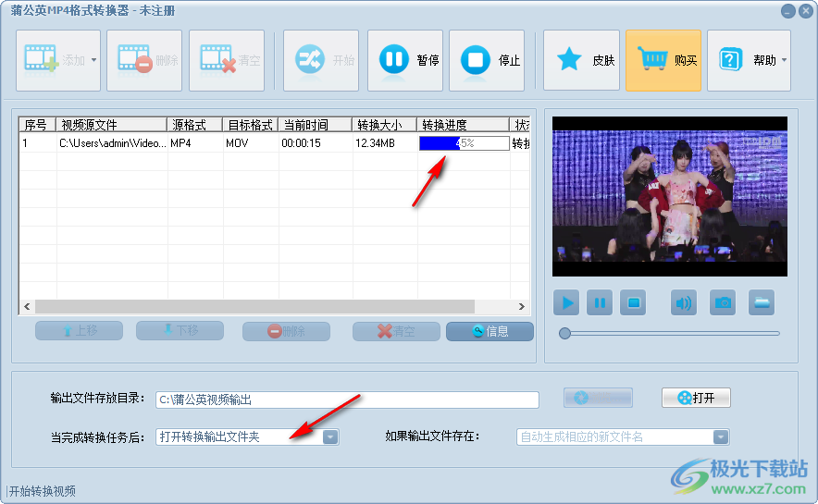Click the 删除 button below the file list

(287, 331)
